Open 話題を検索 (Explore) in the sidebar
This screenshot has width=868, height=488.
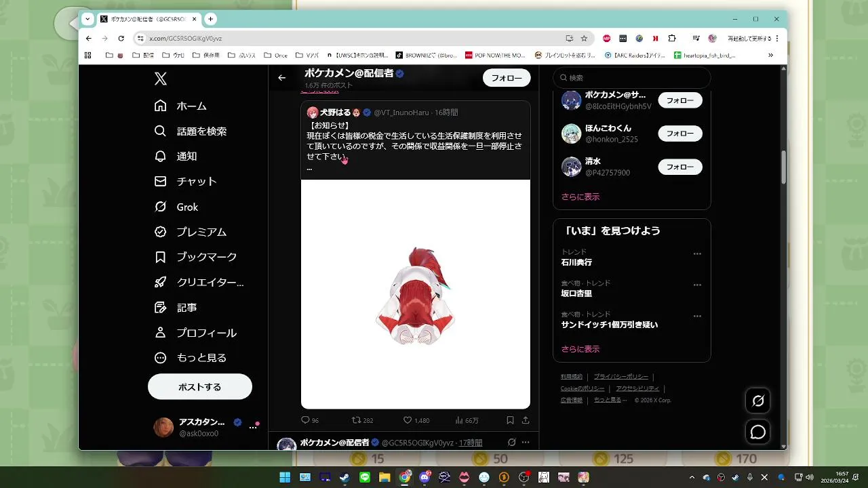pos(191,131)
